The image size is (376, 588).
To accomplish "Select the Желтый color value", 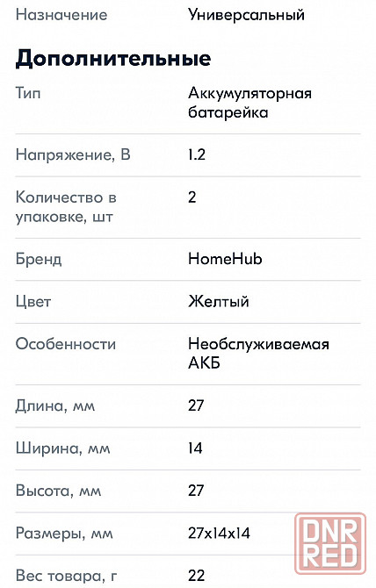I will (219, 302).
